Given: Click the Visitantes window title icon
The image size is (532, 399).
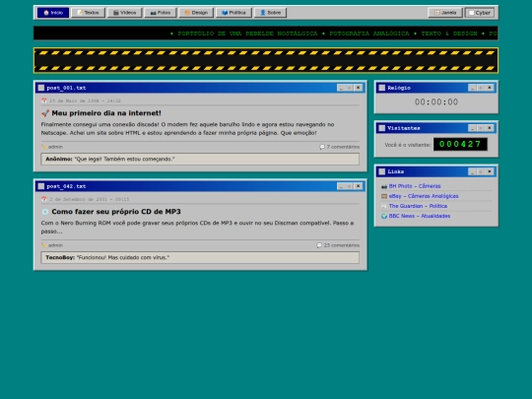Looking at the screenshot, I should [x=382, y=128].
